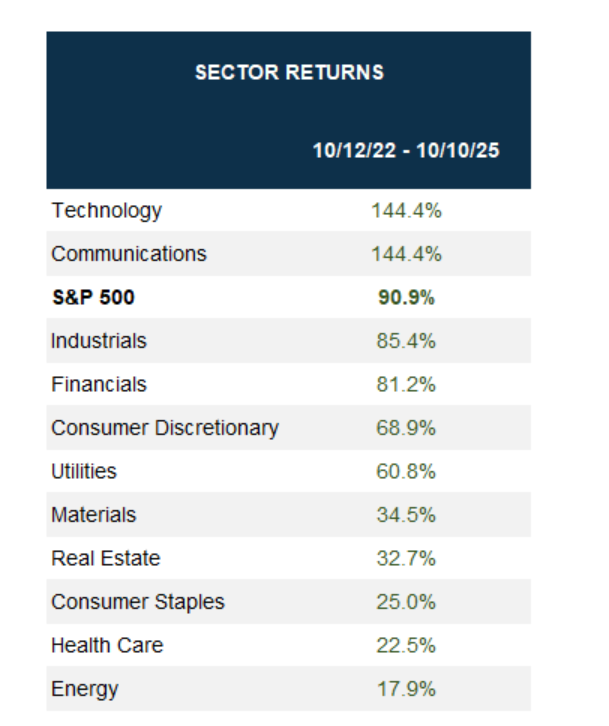Click the Energy 17.9% value
Screen dimensions: 609x726
406,689
